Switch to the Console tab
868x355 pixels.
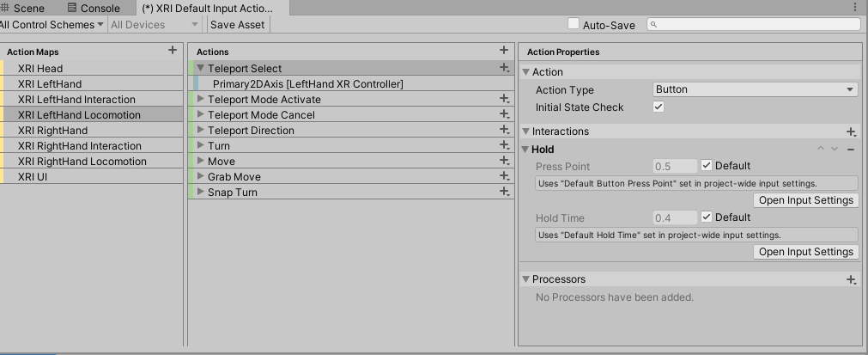94,8
